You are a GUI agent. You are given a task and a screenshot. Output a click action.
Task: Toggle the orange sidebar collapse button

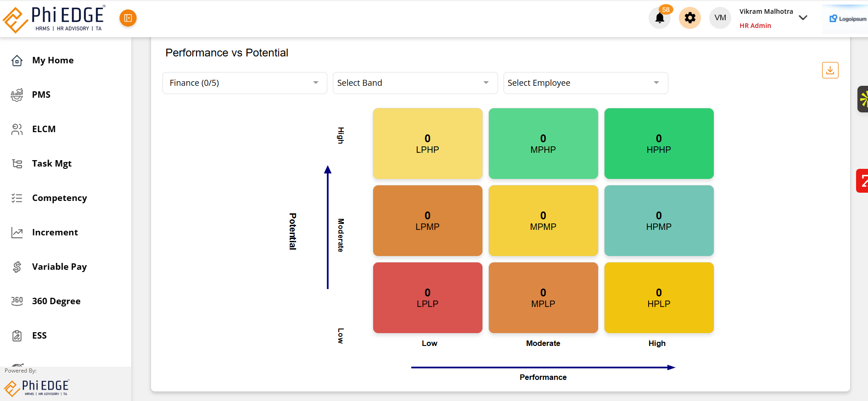coord(128,18)
